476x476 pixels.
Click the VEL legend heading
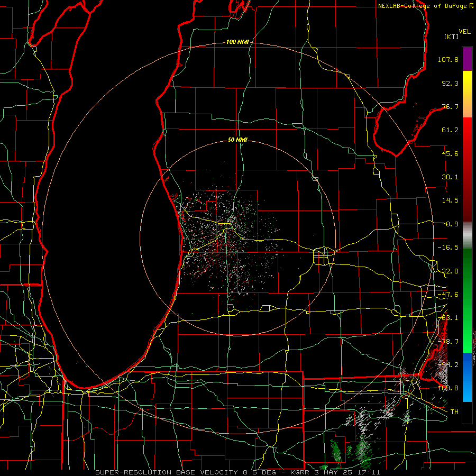coord(464,32)
